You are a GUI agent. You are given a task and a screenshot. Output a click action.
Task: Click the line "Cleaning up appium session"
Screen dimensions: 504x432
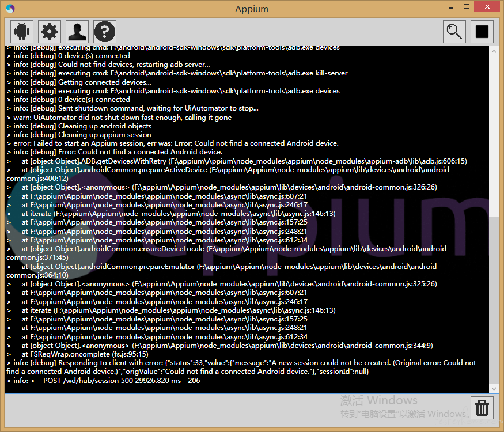tap(79, 135)
